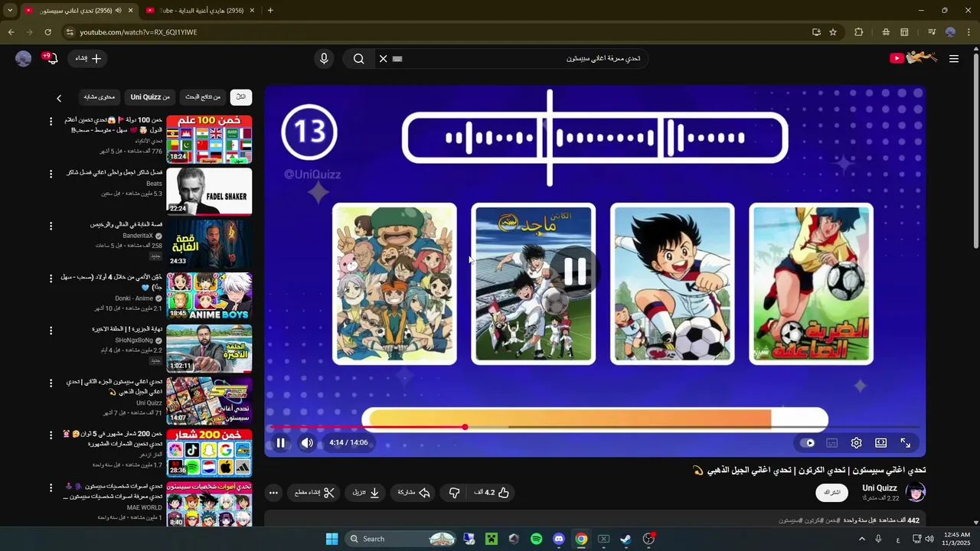Open options for the قصة الغابة video
Image resolution: width=980 pixels, height=551 pixels.
point(51,226)
